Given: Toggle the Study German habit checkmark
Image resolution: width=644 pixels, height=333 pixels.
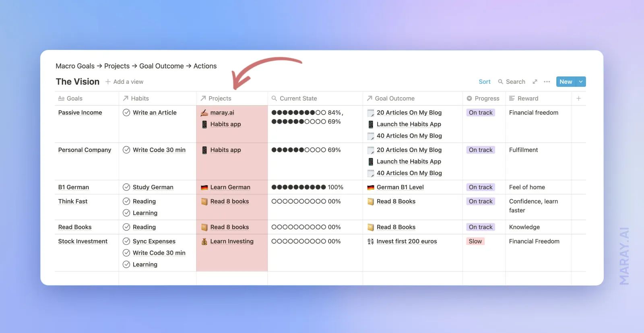Looking at the screenshot, I should pyautogui.click(x=126, y=187).
